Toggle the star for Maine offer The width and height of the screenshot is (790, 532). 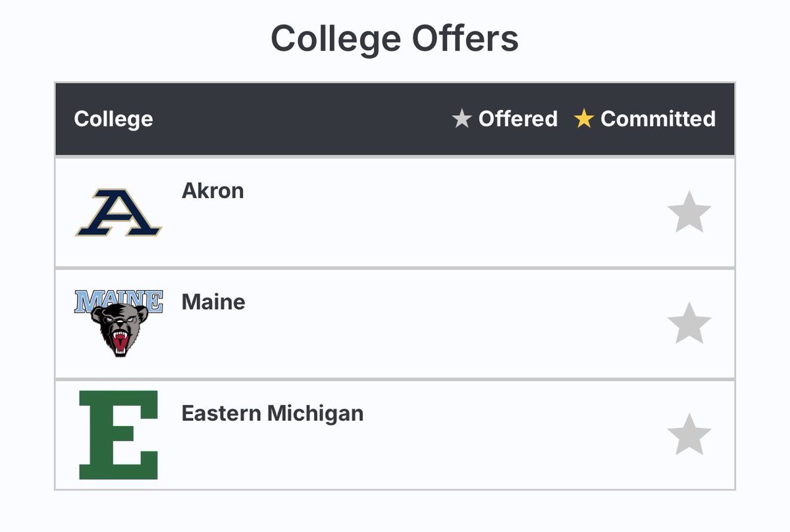pyautogui.click(x=689, y=323)
